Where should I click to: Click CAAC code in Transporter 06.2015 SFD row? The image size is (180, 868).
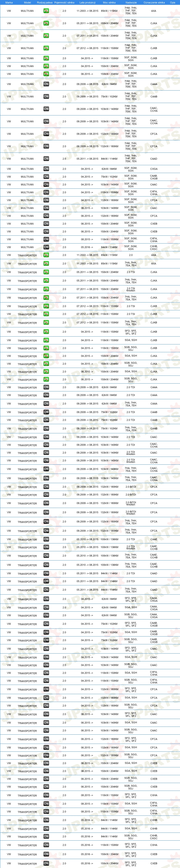154,714
